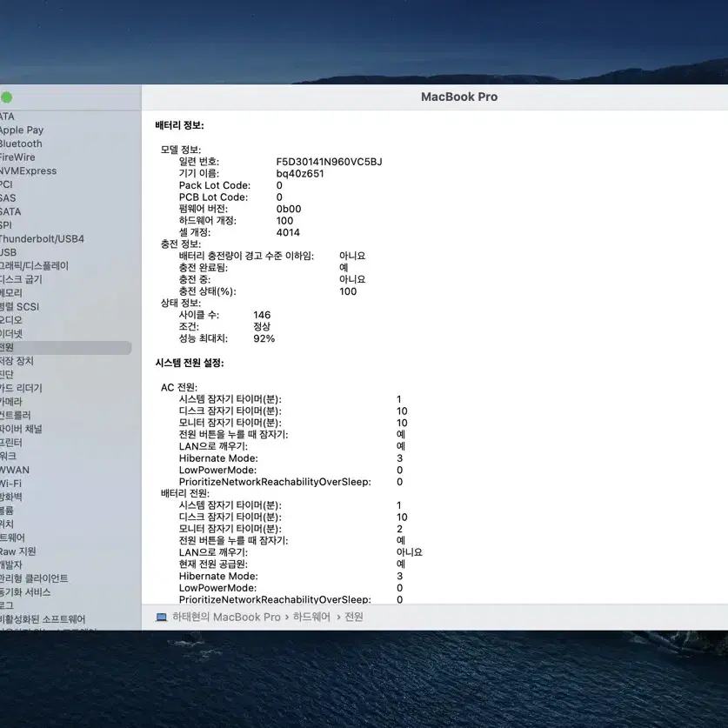Click the 하드웨어 개정 label

point(208,221)
